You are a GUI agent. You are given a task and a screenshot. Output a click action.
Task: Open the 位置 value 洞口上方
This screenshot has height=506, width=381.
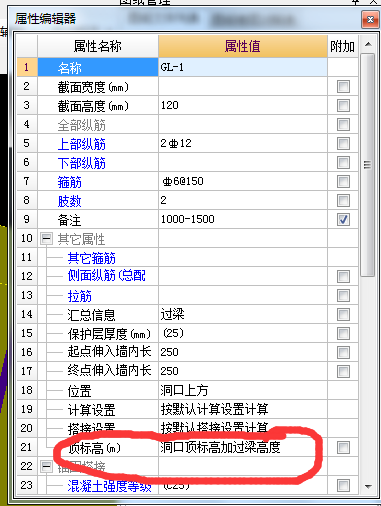point(243,390)
